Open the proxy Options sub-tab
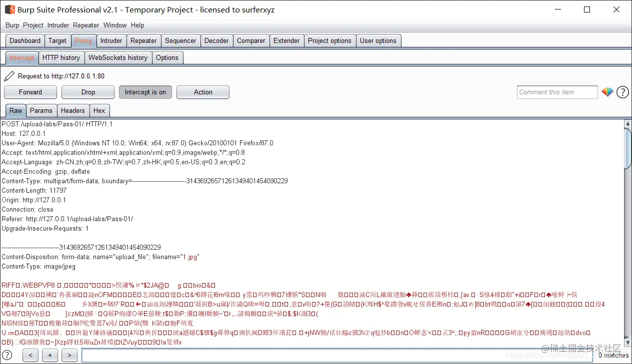The width and height of the screenshot is (632, 364). 167,57
